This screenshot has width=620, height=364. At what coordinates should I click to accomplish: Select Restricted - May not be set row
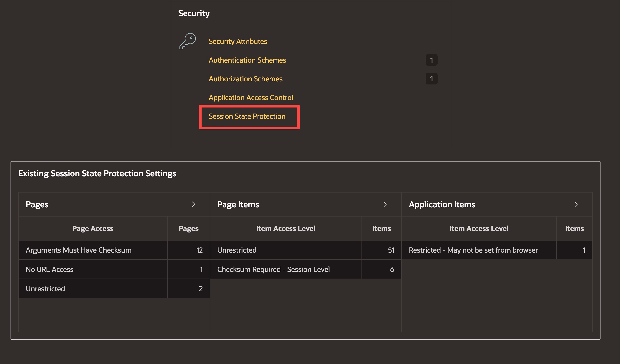(x=473, y=250)
